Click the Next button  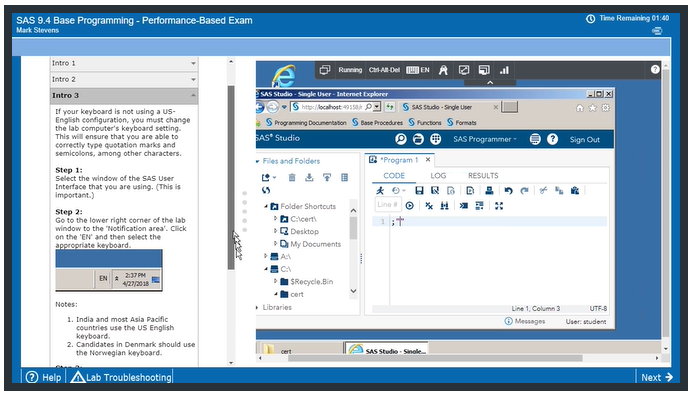point(657,377)
